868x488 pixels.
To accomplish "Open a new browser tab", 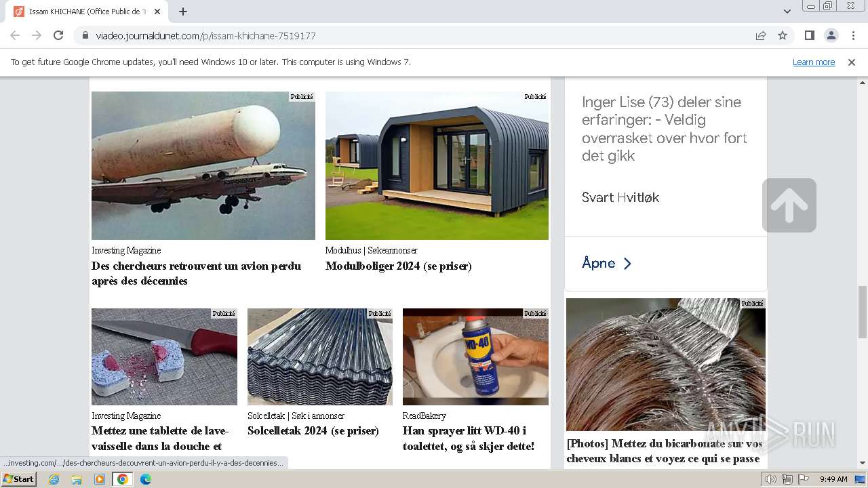I will tap(183, 12).
